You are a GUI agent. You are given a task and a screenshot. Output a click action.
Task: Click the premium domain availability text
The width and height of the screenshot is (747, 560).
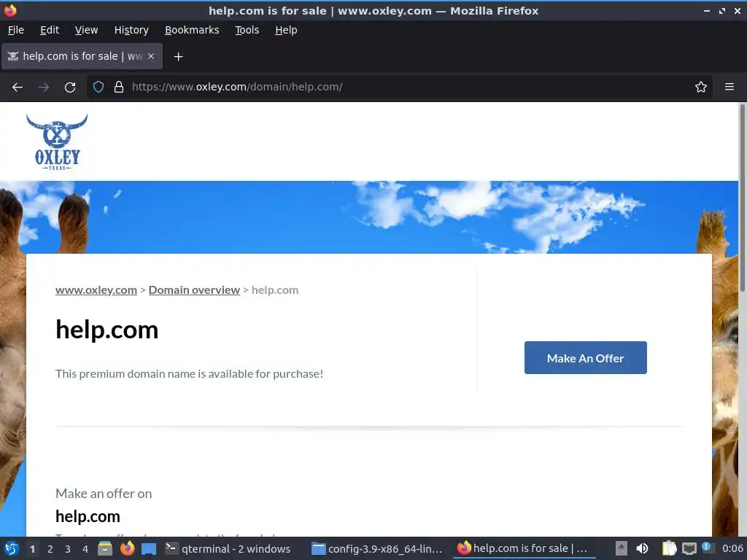tap(189, 374)
